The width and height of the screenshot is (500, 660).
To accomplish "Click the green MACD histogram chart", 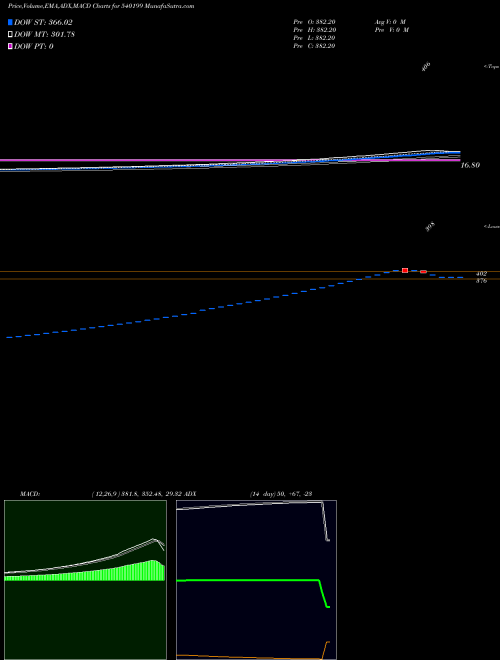I will [85, 580].
